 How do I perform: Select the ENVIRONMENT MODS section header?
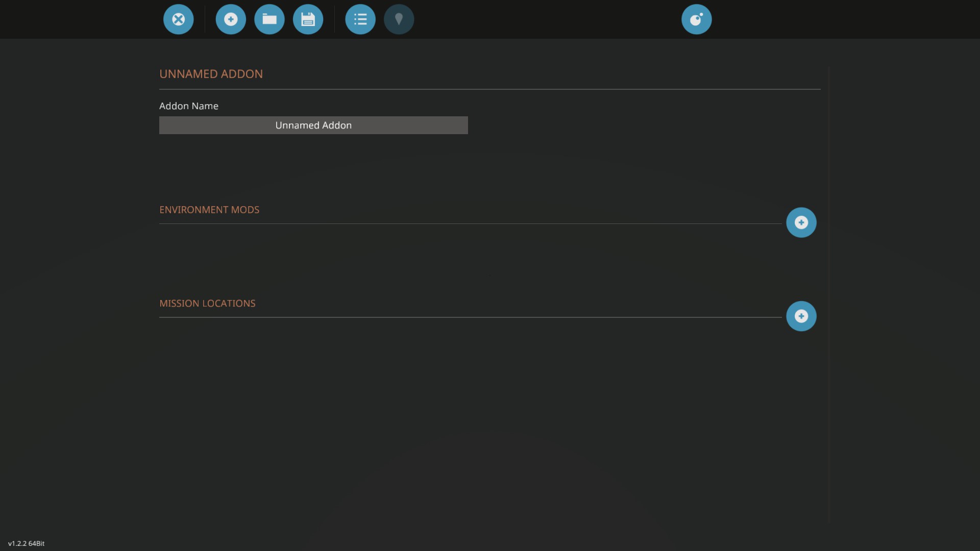pos(209,210)
